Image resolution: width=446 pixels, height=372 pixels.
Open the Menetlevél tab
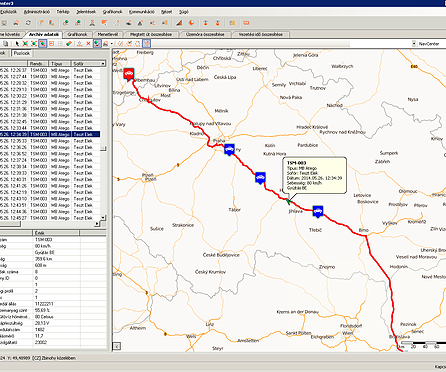click(108, 34)
